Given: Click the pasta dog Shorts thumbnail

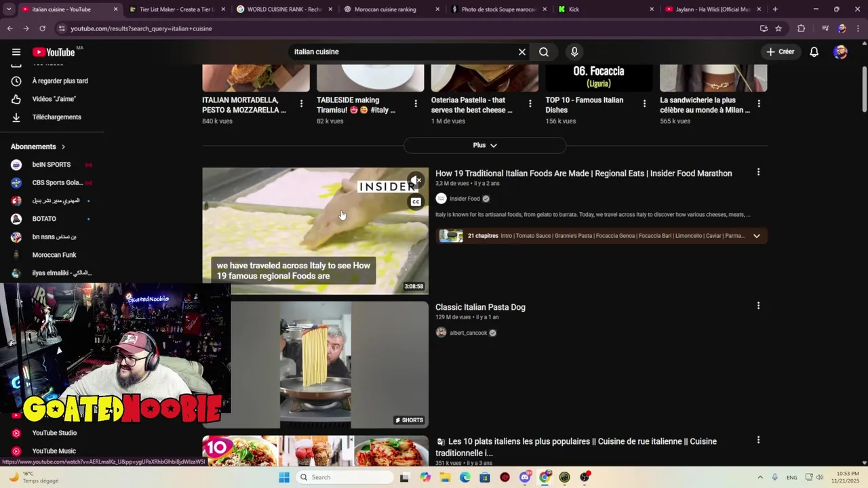Looking at the screenshot, I should 315,365.
